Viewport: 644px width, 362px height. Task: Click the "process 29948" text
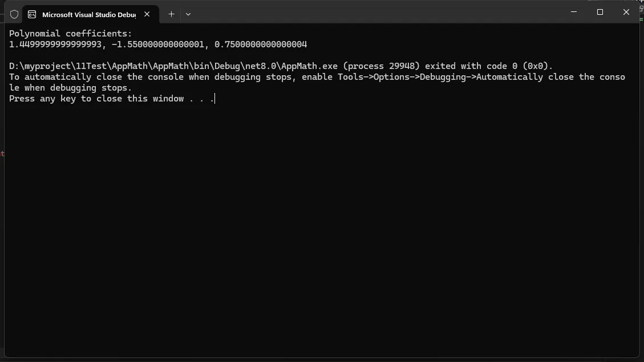[384, 66]
